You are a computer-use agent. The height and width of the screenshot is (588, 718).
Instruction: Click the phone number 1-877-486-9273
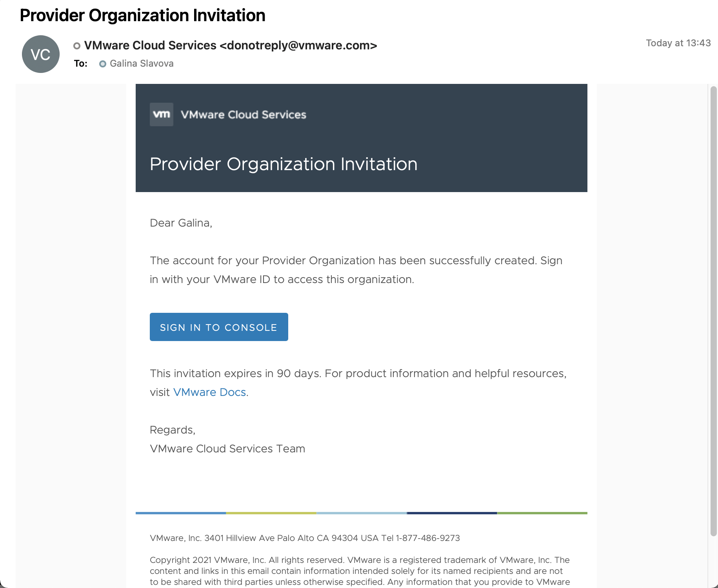click(427, 538)
